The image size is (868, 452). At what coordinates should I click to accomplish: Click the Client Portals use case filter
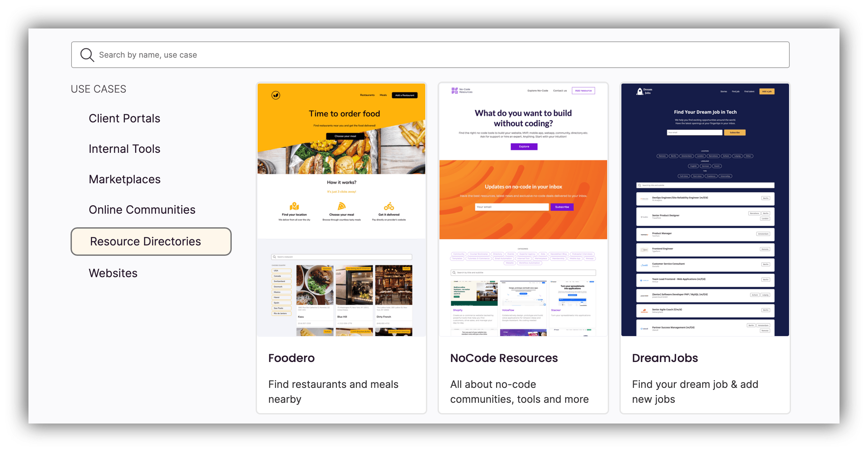[x=125, y=118]
